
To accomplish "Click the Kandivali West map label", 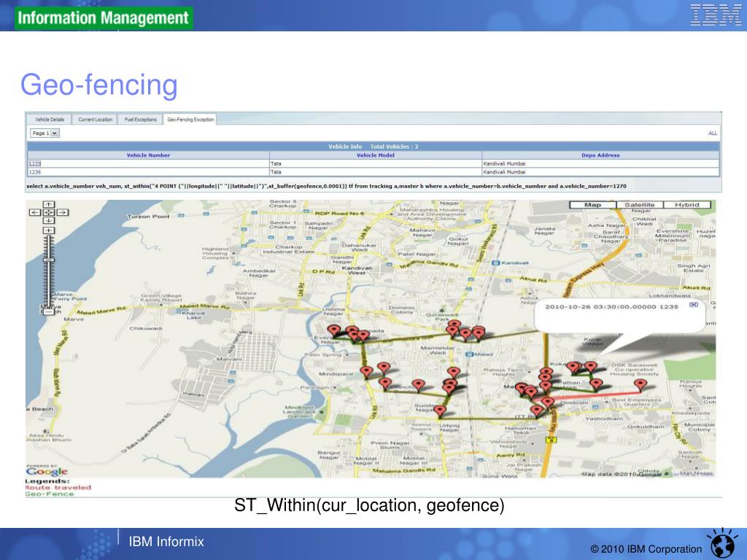I will pyautogui.click(x=357, y=270).
